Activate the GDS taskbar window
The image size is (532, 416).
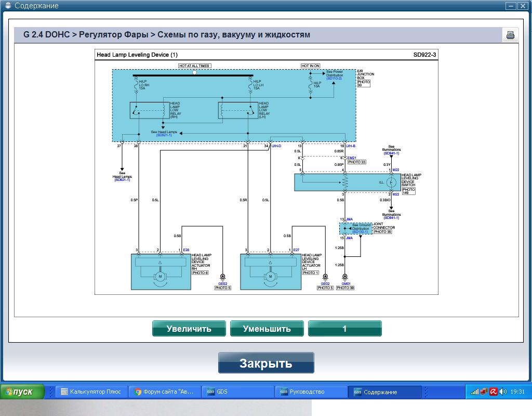tap(237, 392)
